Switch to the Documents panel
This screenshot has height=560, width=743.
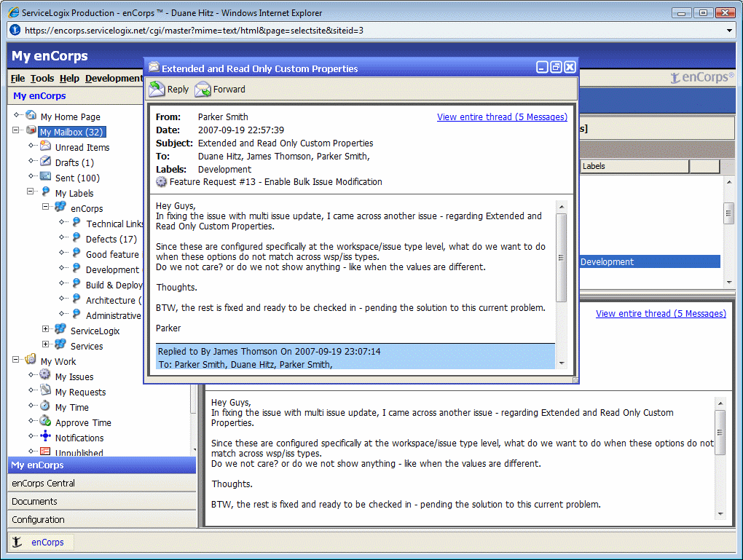point(102,501)
